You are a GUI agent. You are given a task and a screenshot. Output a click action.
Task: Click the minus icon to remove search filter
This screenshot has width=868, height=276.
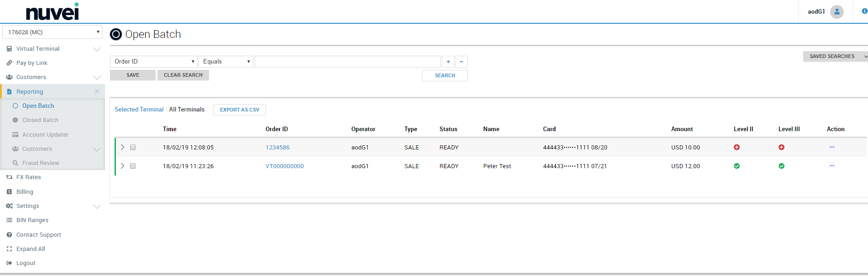tap(461, 62)
